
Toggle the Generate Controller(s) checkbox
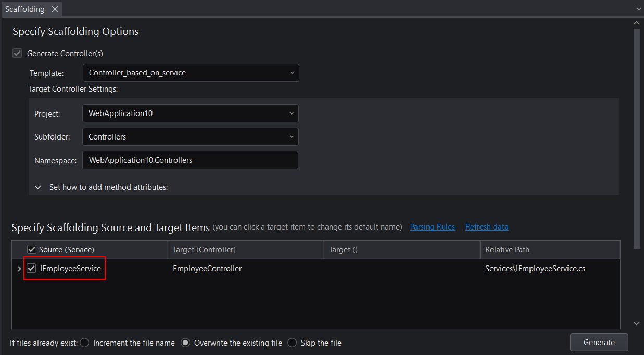17,53
